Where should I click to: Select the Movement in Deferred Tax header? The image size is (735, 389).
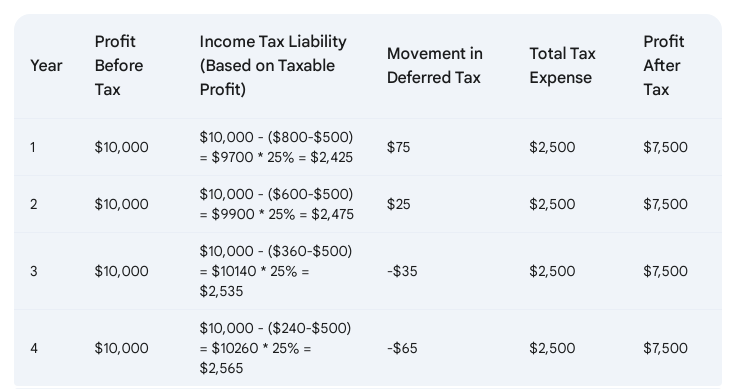click(x=435, y=66)
